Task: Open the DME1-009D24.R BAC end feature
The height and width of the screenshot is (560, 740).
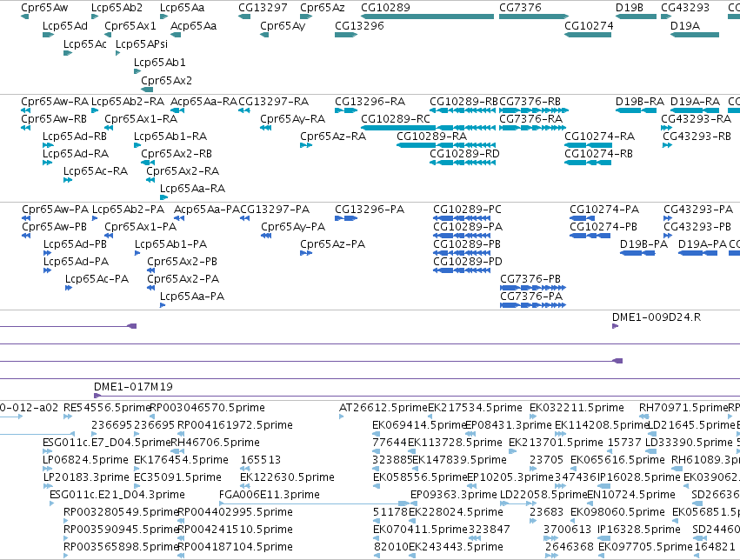Action: coord(616,326)
